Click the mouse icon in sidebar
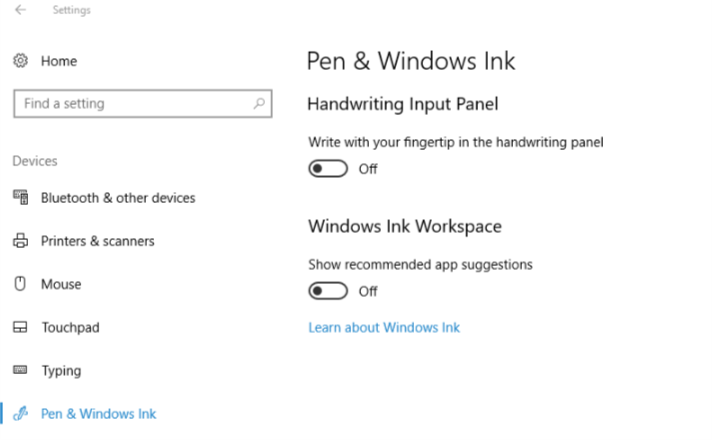The image size is (712, 440). (20, 284)
